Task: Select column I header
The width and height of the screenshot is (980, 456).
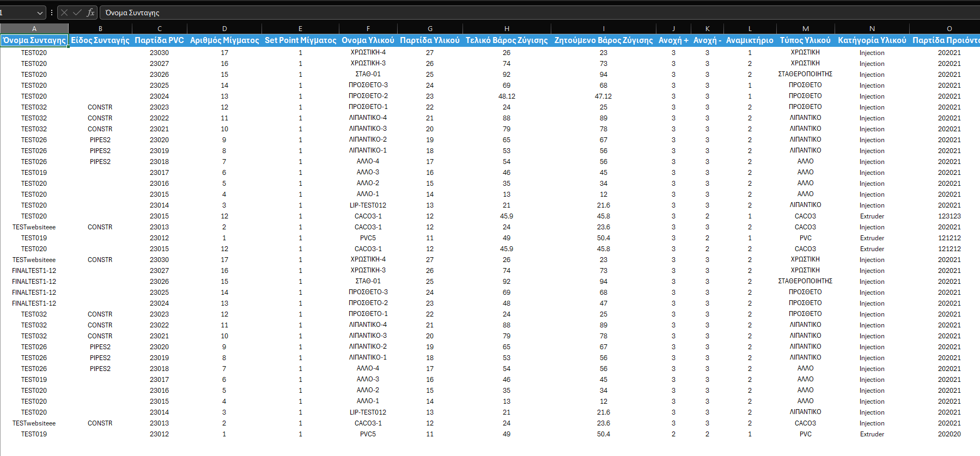Action: [604, 28]
